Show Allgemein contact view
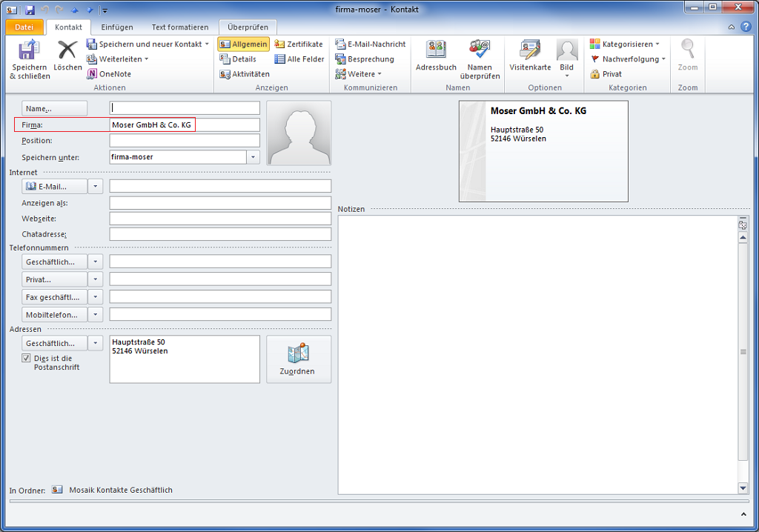The width and height of the screenshot is (759, 532). click(243, 44)
